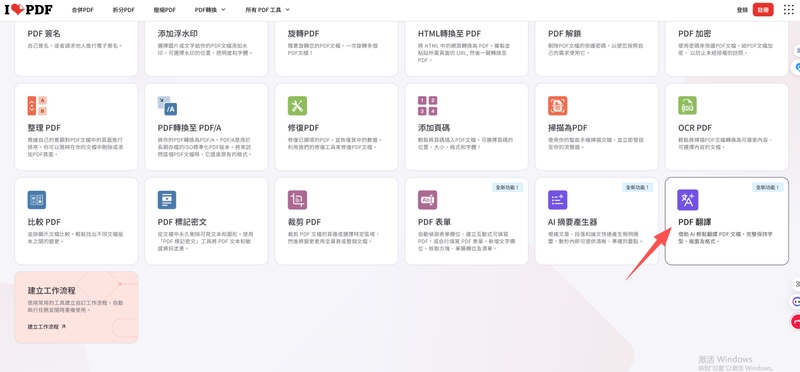
Task: Click the 建立工作流程 card heading
Action: point(52,291)
